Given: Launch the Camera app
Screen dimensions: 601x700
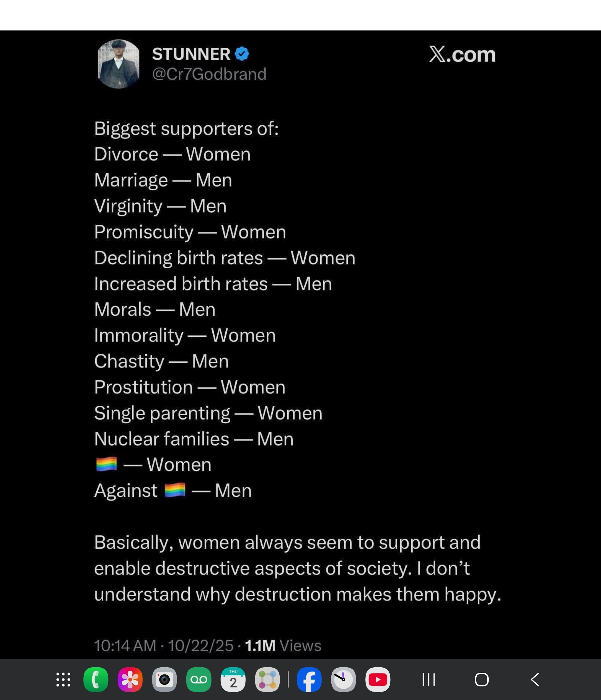Looking at the screenshot, I should pyautogui.click(x=164, y=679).
